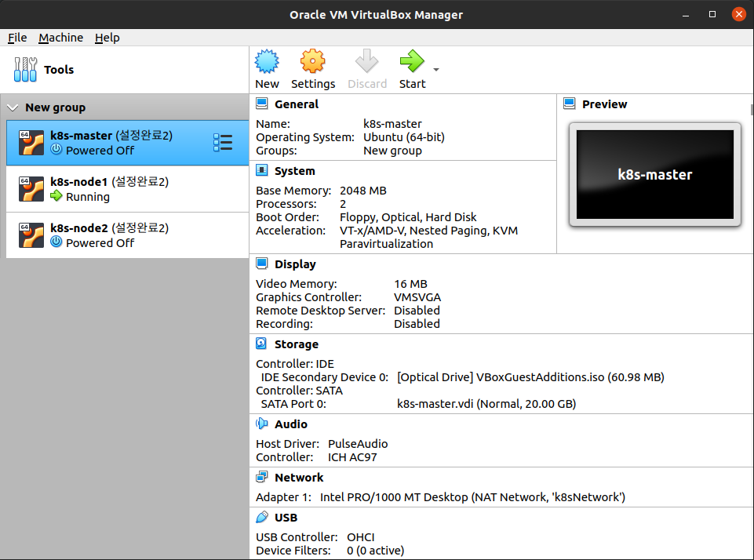Viewport: 754px width, 560px height.
Task: Click the 16 MB video memory value
Action: pyautogui.click(x=410, y=284)
